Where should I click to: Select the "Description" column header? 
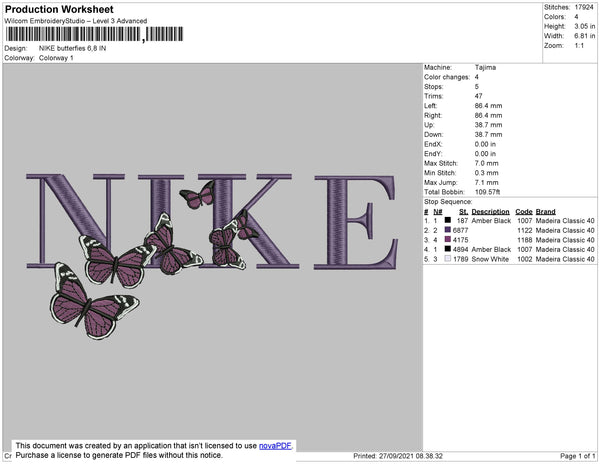coord(491,212)
